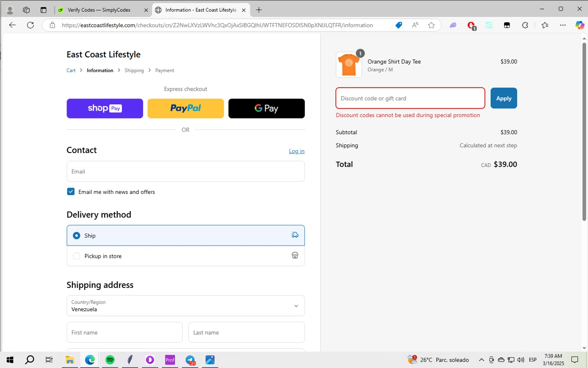Open the red blocker extension icon
The height and width of the screenshot is (368, 588).
[x=472, y=26]
